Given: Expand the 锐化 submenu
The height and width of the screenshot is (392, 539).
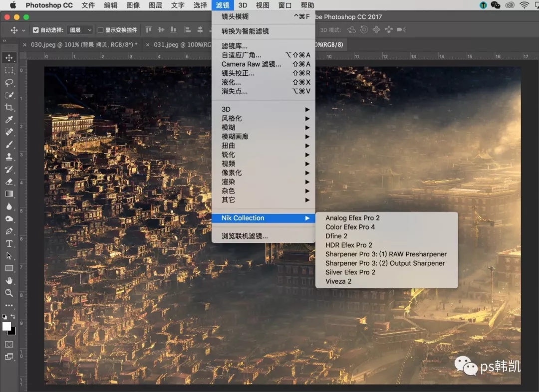Looking at the screenshot, I should 264,155.
